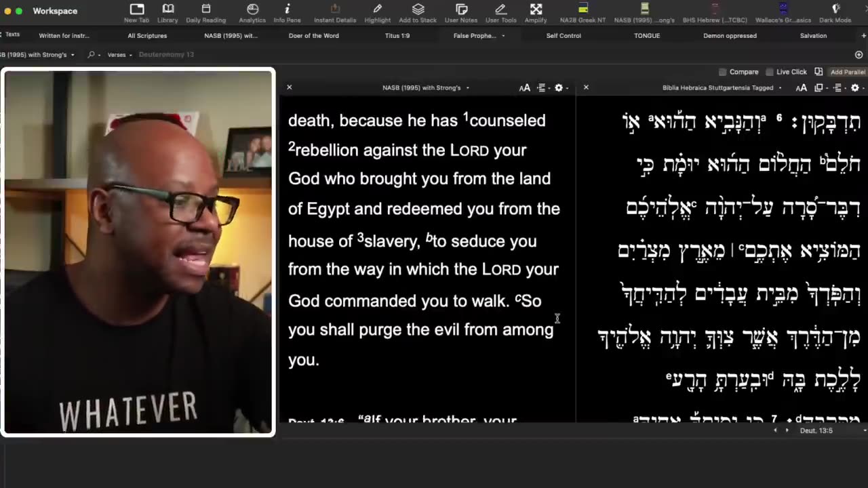The width and height of the screenshot is (868, 488).
Task: Click the Add Parallel button
Action: (x=848, y=72)
